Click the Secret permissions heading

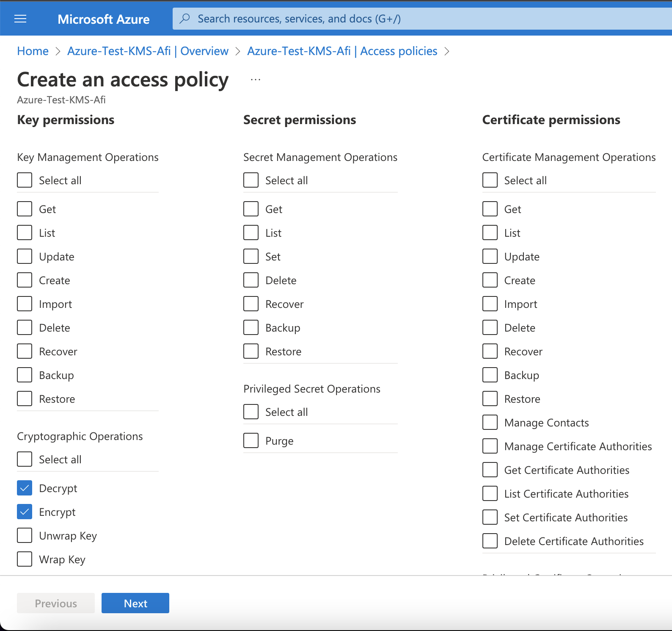pyautogui.click(x=300, y=120)
